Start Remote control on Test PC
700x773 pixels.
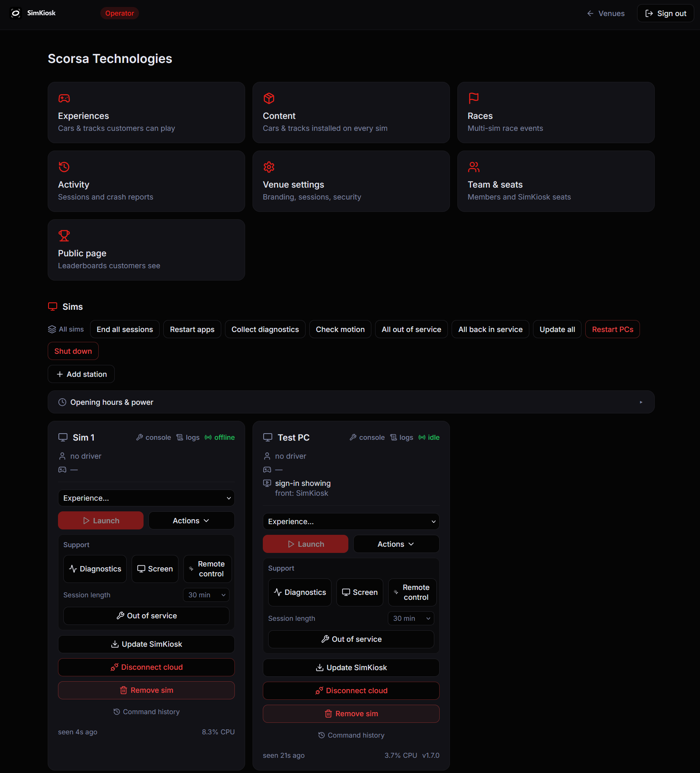413,592
